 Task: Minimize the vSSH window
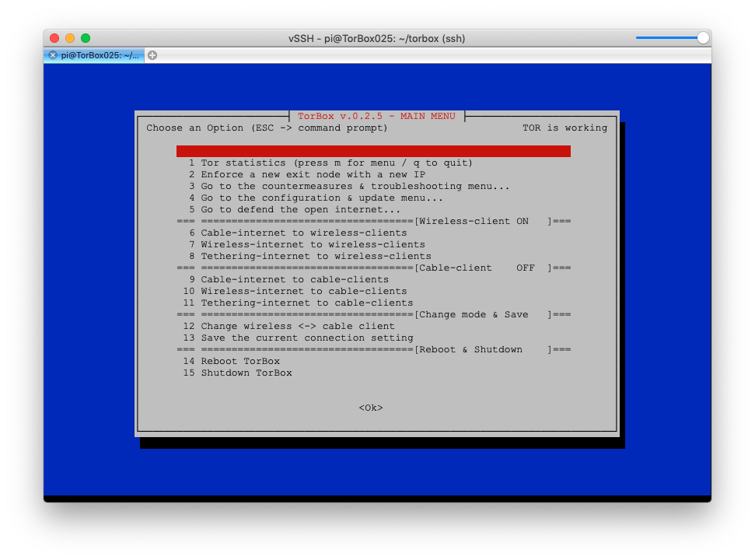pyautogui.click(x=70, y=38)
